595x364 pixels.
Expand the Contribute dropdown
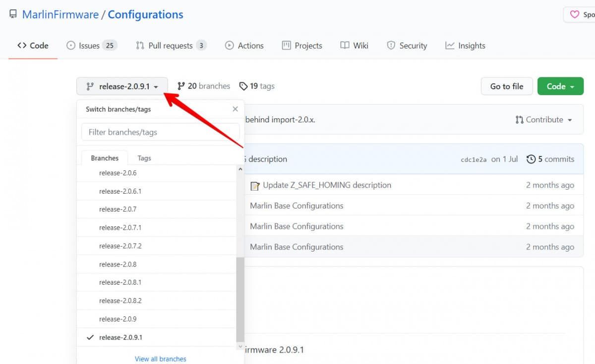[544, 120]
